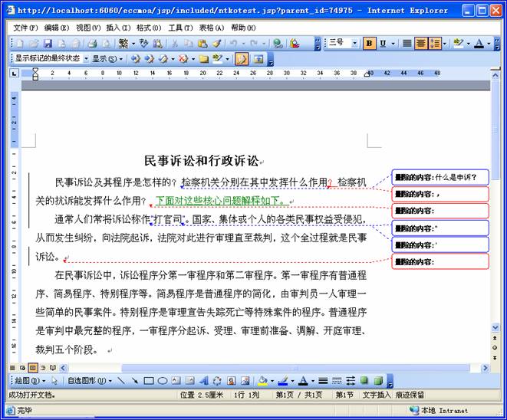
Task: Select the Format Painter brush icon
Action: [217, 44]
